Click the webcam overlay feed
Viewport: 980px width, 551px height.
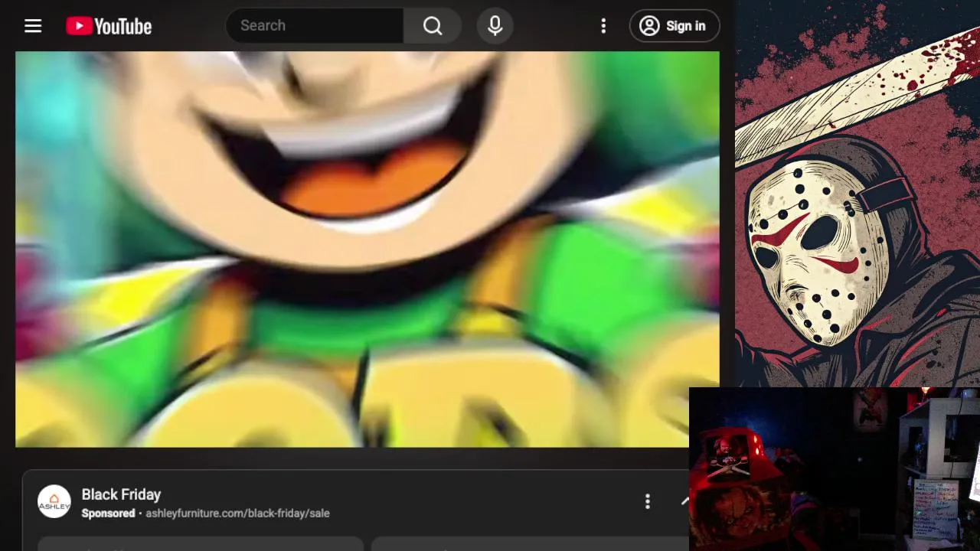835,469
